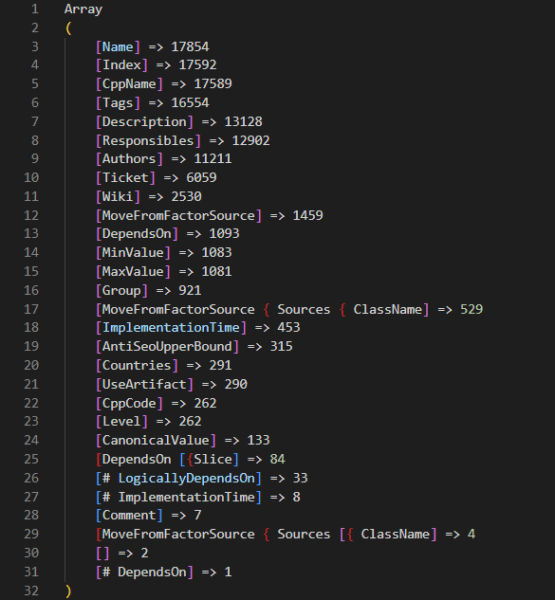This screenshot has height=600, width=555.
Task: Click the closing parenthesis on line 32
Action: [69, 591]
